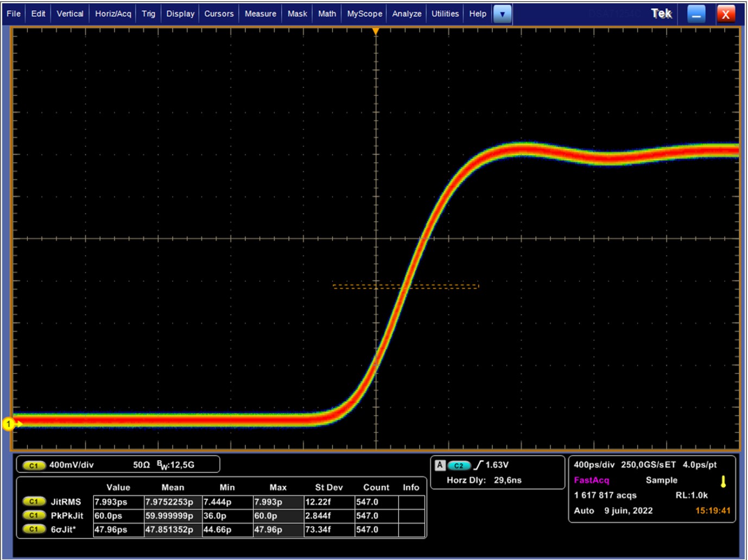The height and width of the screenshot is (560, 748).
Task: Click the rising-edge trigger slope icon
Action: click(x=478, y=465)
